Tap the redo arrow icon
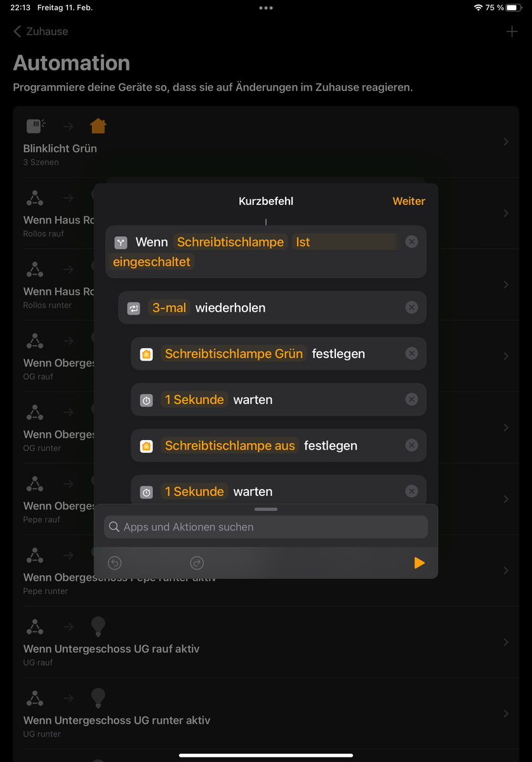Viewport: 532px width, 762px height. [197, 563]
